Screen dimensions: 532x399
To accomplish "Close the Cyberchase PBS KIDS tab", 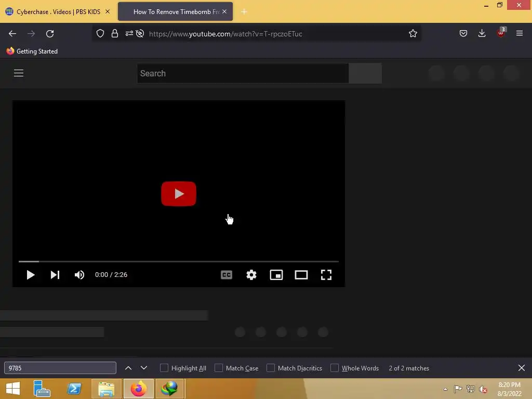I will (x=108, y=11).
